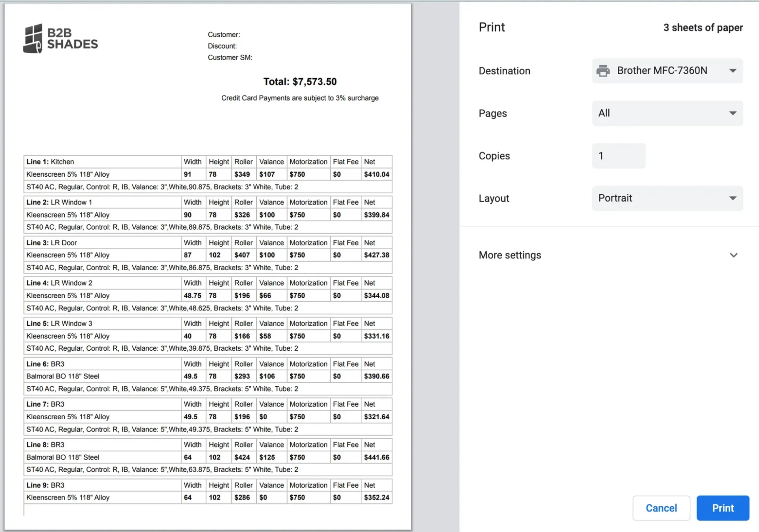Click the Line 3: LR Door header
Image resolution: width=759 pixels, height=532 pixels.
point(52,243)
